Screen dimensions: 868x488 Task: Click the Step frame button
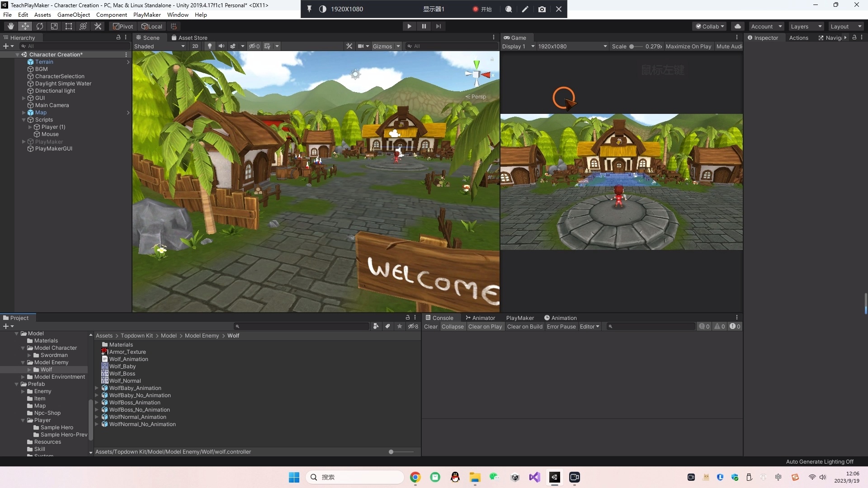click(439, 26)
